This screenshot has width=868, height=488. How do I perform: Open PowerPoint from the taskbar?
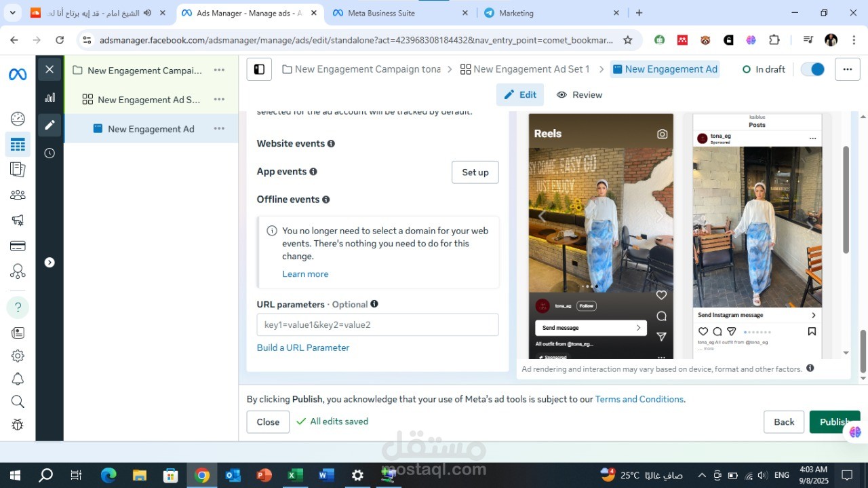pos(264,475)
